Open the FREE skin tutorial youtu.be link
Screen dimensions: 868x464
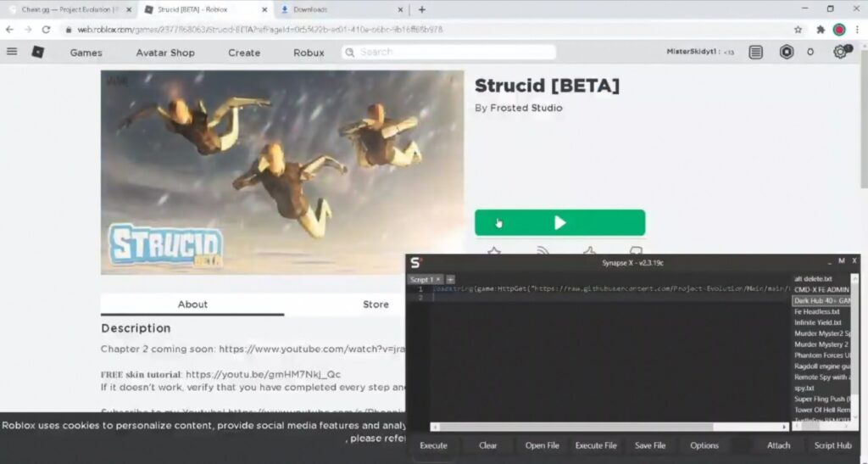pos(263,374)
